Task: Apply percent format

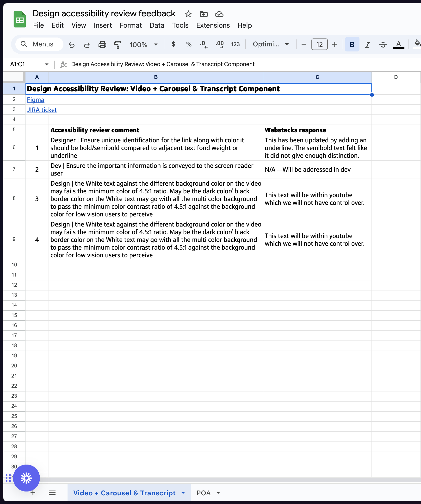Action: tap(188, 44)
